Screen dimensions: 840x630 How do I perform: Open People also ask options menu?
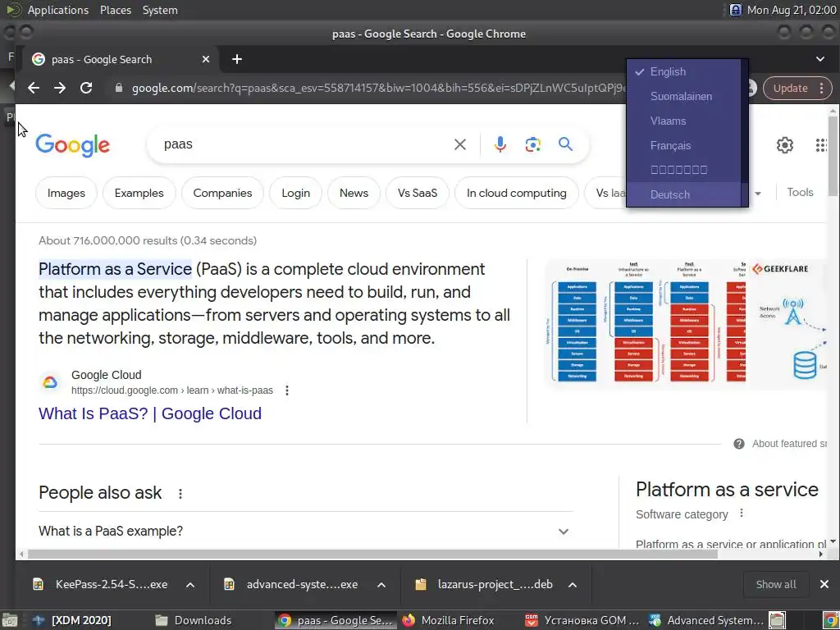[180, 493]
